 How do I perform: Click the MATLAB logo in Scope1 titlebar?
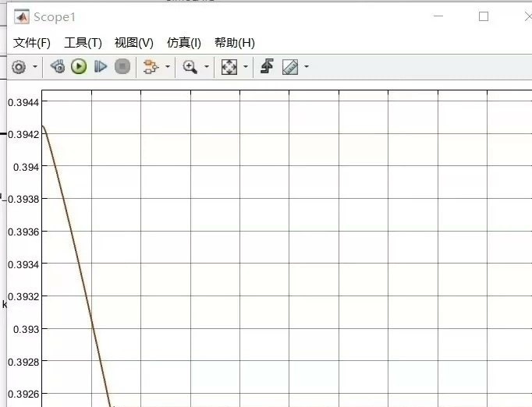point(22,17)
